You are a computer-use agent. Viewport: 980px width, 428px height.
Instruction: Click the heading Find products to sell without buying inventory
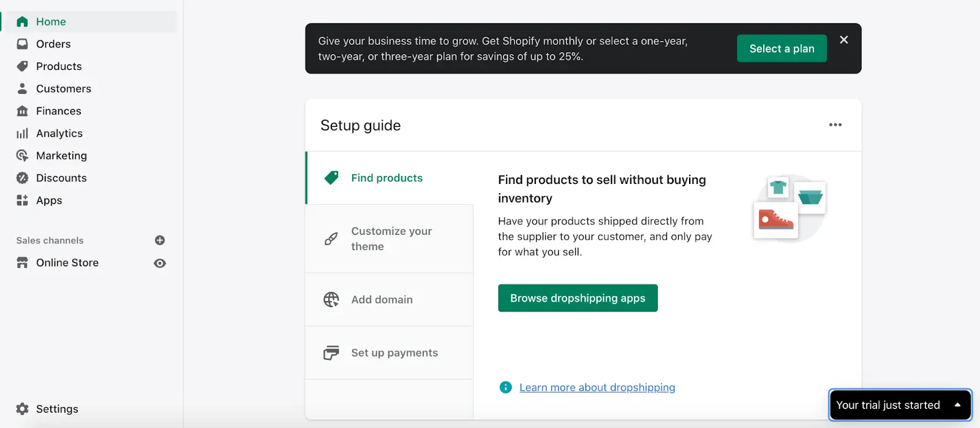click(x=602, y=189)
